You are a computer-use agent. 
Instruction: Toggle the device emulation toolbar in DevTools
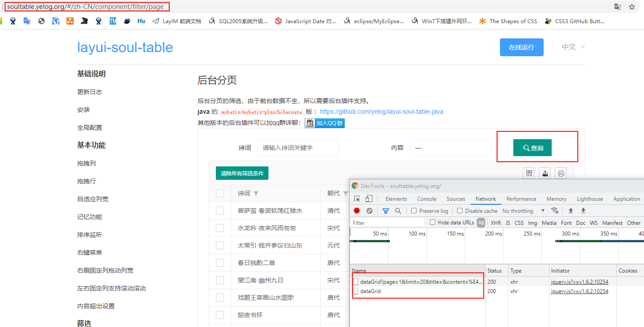click(x=369, y=199)
